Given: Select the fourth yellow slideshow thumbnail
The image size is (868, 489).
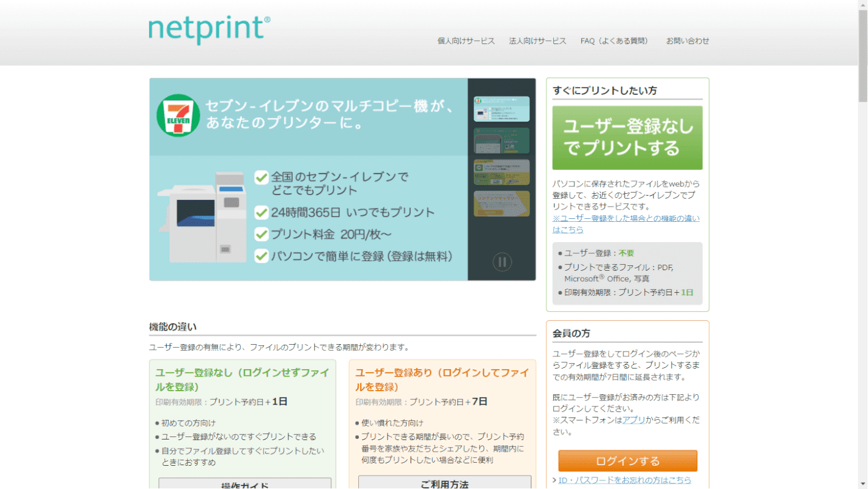Looking at the screenshot, I should point(501,204).
